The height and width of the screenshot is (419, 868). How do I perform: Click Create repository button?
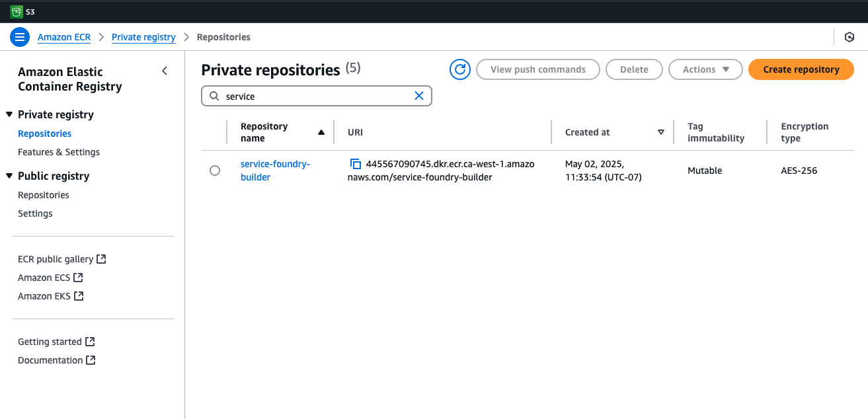point(801,69)
